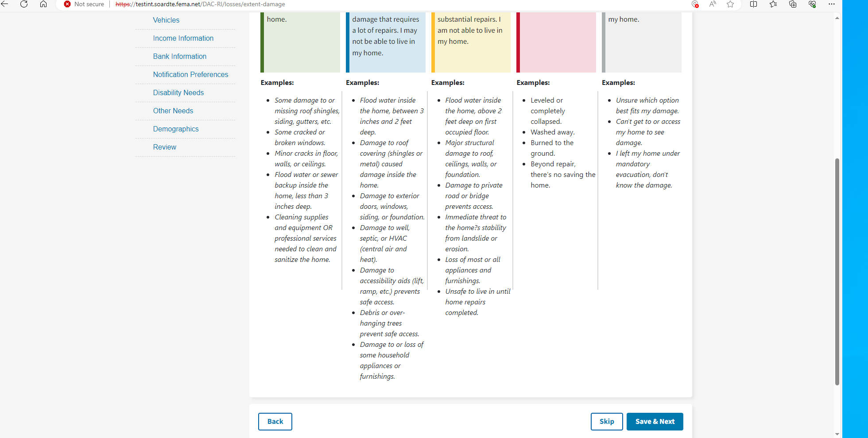Screen dimensions: 868x438
Task: Click the Not secure warning icon
Action: pyautogui.click(x=67, y=4)
